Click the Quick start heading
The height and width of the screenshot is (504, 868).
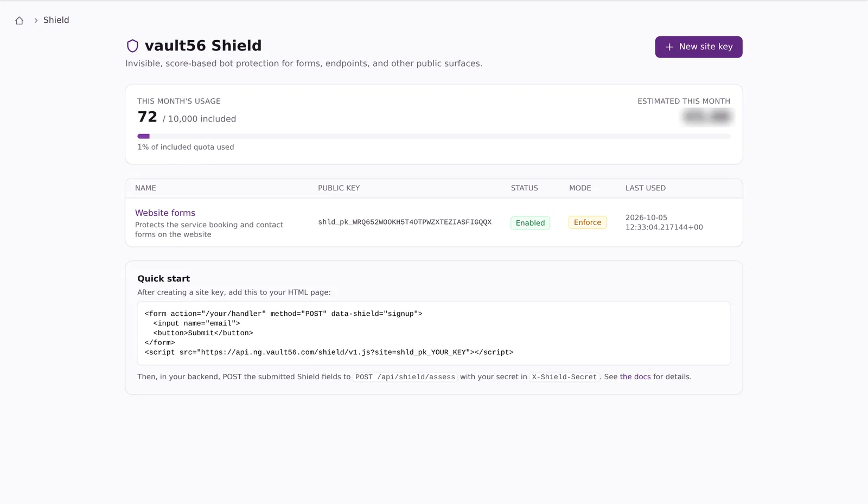(163, 278)
